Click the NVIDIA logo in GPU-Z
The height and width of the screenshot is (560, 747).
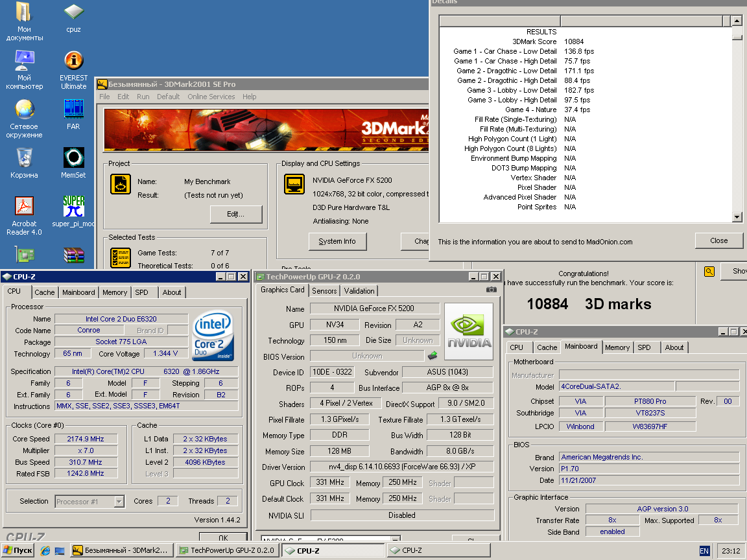tap(469, 331)
